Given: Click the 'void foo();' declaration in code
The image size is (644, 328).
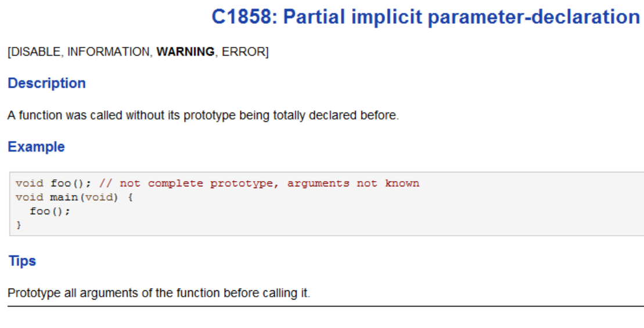Looking at the screenshot, I should pos(53,183).
